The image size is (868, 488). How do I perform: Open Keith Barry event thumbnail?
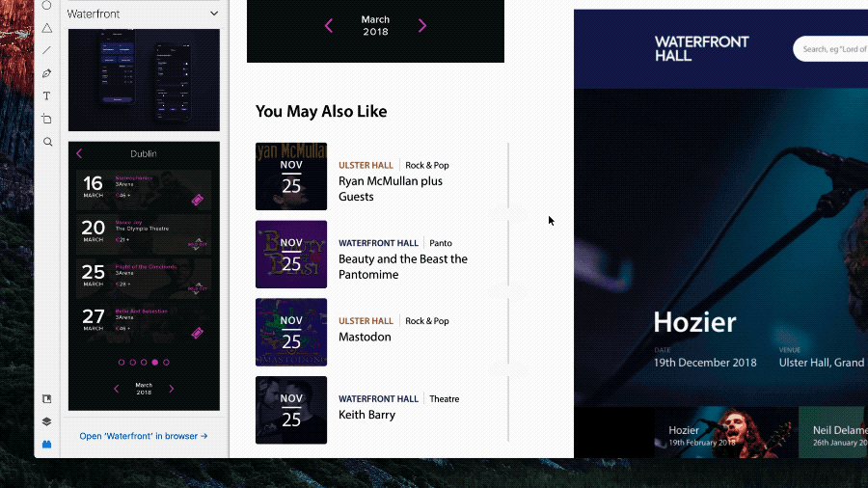[x=291, y=410]
